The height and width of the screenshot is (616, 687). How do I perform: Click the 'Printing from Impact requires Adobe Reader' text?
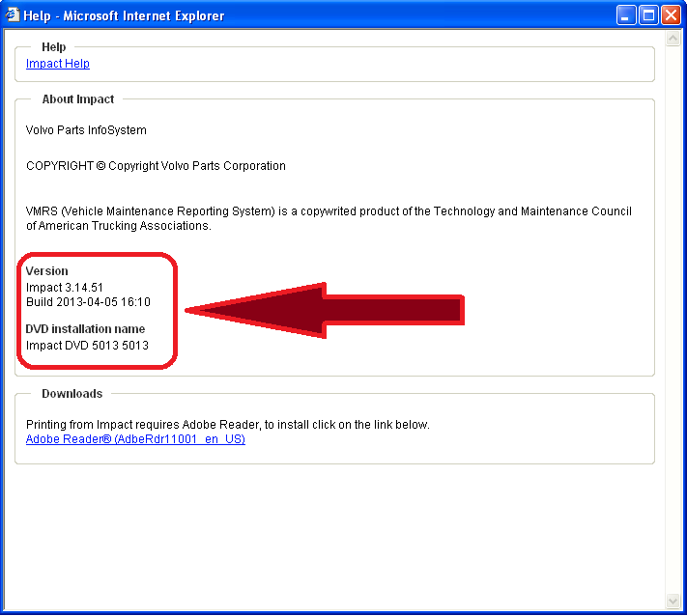228,425
